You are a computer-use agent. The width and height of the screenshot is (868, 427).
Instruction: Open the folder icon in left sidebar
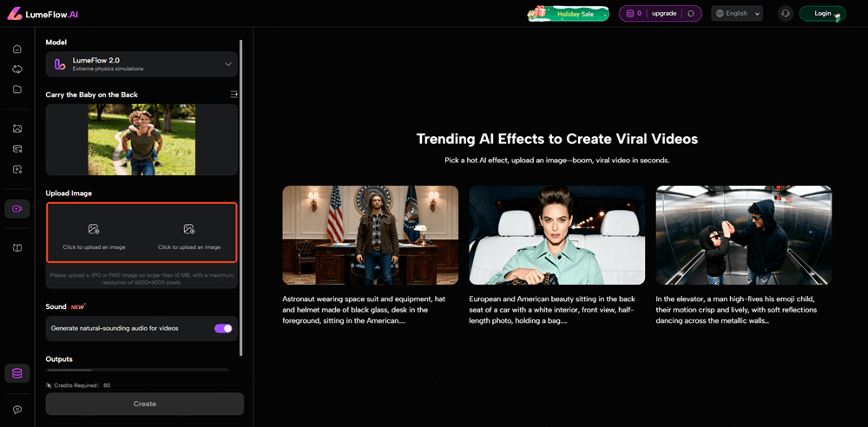coord(17,89)
